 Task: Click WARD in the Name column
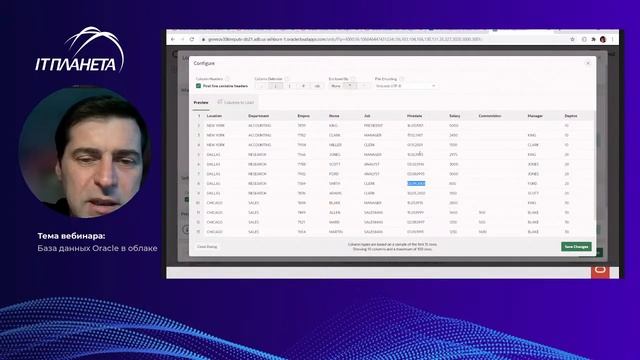click(334, 222)
